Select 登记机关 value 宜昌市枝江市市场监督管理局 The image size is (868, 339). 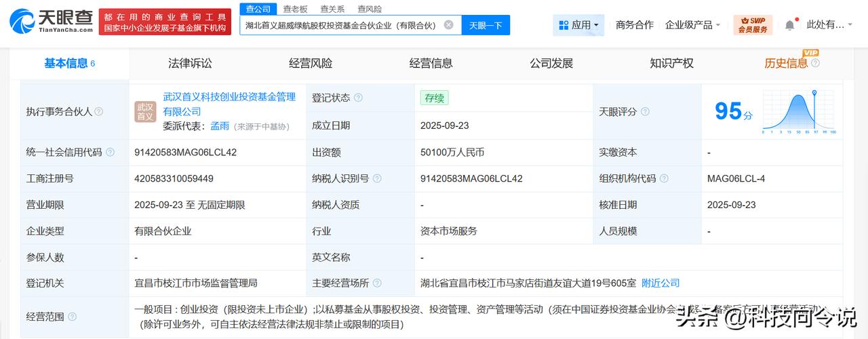196,283
